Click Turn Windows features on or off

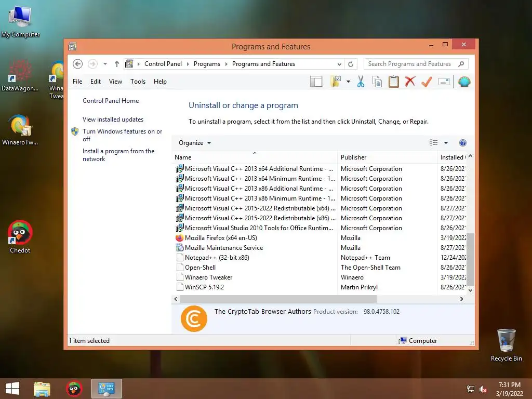pyautogui.click(x=122, y=135)
